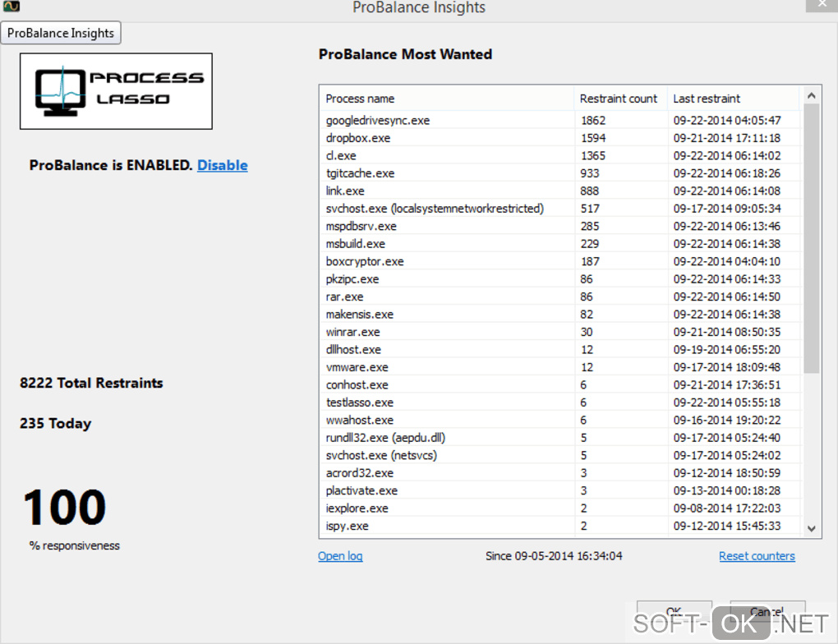Click timestamp 09-12-2014 15:45:33
Image resolution: width=838 pixels, height=644 pixels.
tap(727, 526)
